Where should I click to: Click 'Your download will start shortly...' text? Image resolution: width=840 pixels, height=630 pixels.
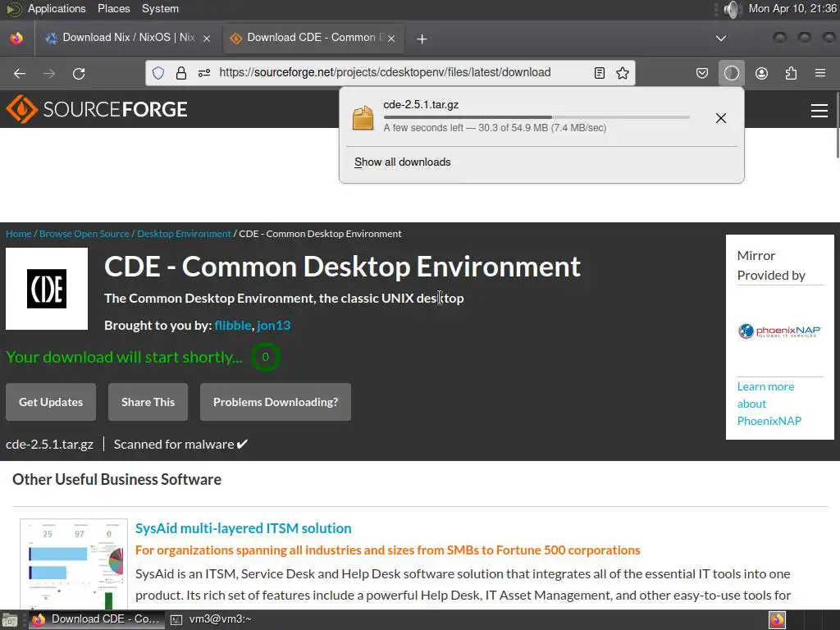(125, 358)
